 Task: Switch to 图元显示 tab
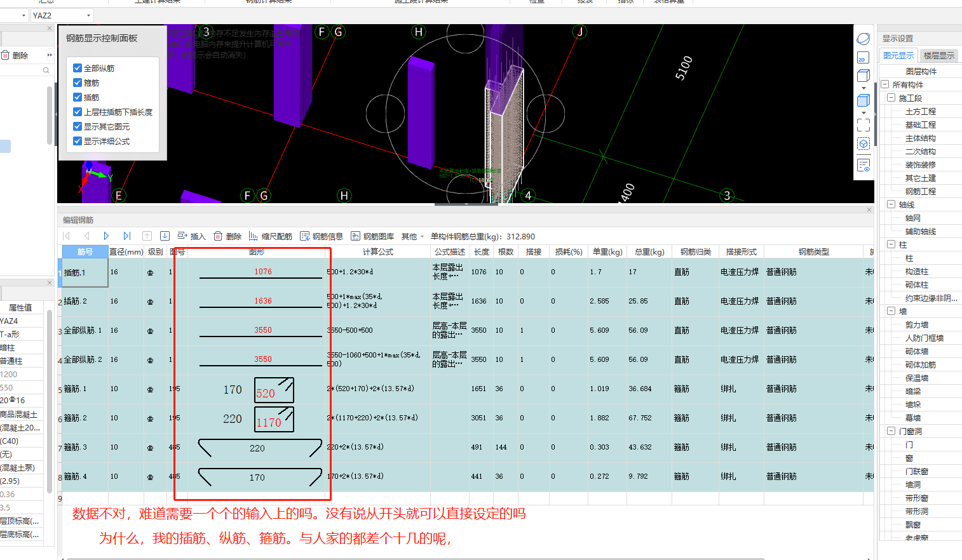point(898,56)
